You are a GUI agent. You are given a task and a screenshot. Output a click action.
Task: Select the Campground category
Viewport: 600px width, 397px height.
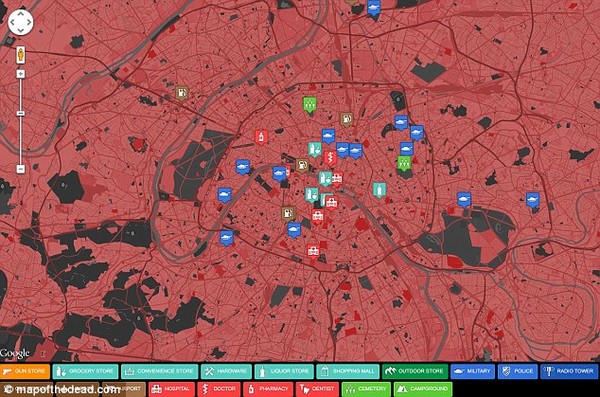coord(423,389)
